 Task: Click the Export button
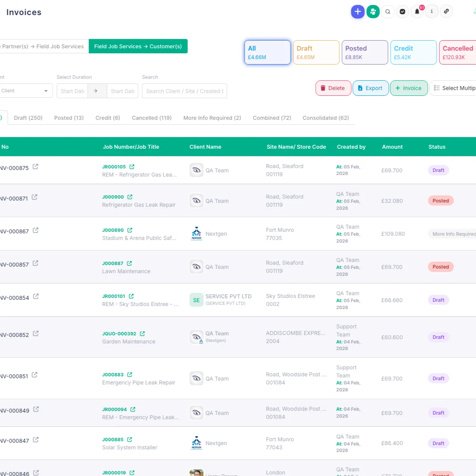pyautogui.click(x=370, y=88)
